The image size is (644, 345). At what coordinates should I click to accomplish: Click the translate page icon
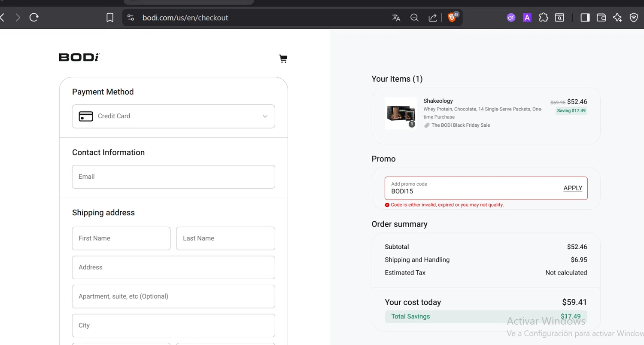click(x=396, y=18)
